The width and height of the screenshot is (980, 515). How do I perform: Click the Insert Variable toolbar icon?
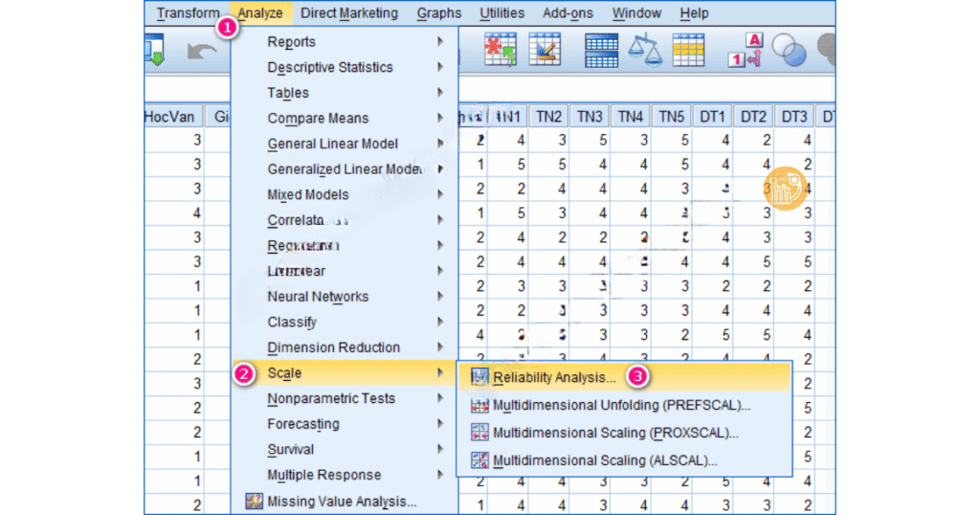click(546, 49)
